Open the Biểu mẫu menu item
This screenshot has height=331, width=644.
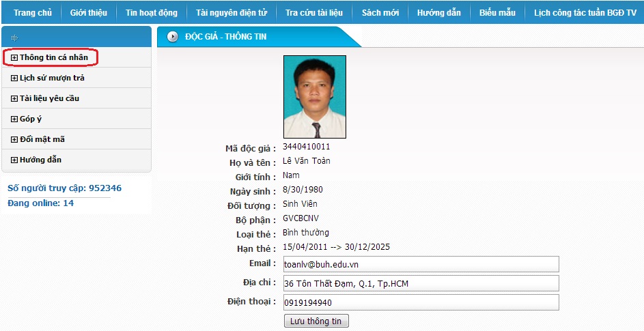497,13
